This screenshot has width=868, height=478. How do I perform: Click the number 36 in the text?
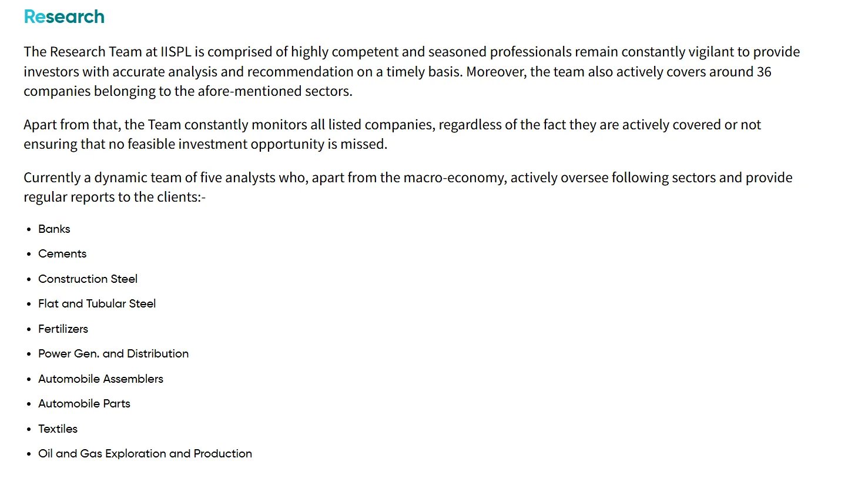(x=763, y=72)
